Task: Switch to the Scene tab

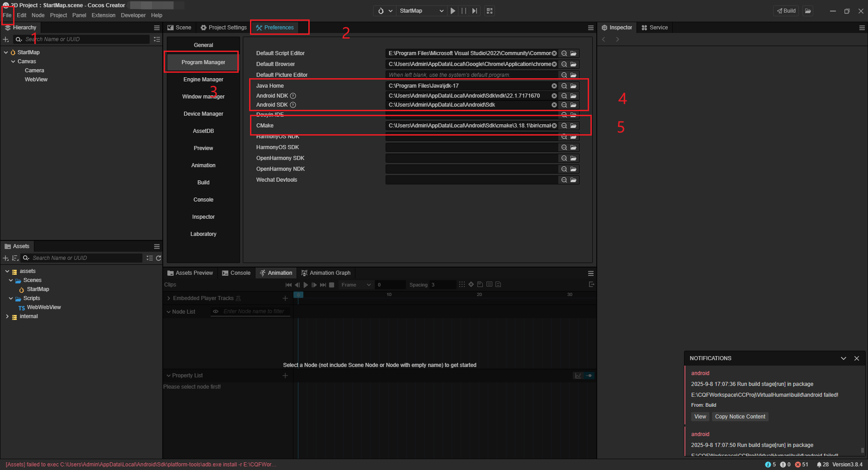Action: 179,28
